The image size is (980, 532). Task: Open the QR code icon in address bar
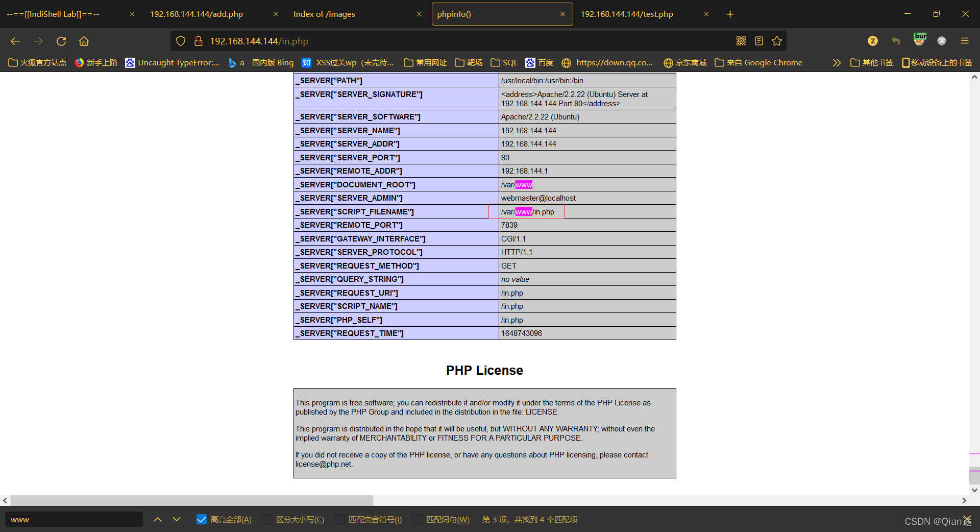[741, 41]
